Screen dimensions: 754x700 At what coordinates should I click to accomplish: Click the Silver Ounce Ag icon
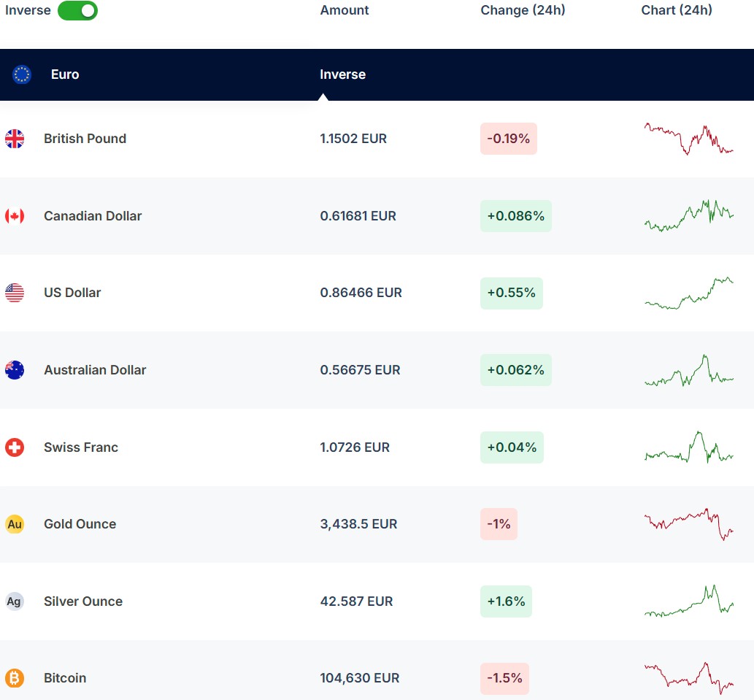point(15,601)
